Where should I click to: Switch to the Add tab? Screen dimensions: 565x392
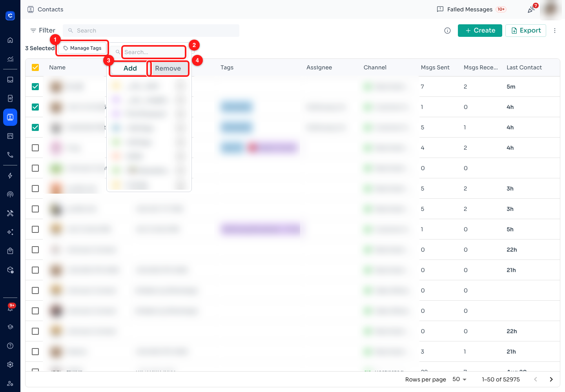pos(130,68)
